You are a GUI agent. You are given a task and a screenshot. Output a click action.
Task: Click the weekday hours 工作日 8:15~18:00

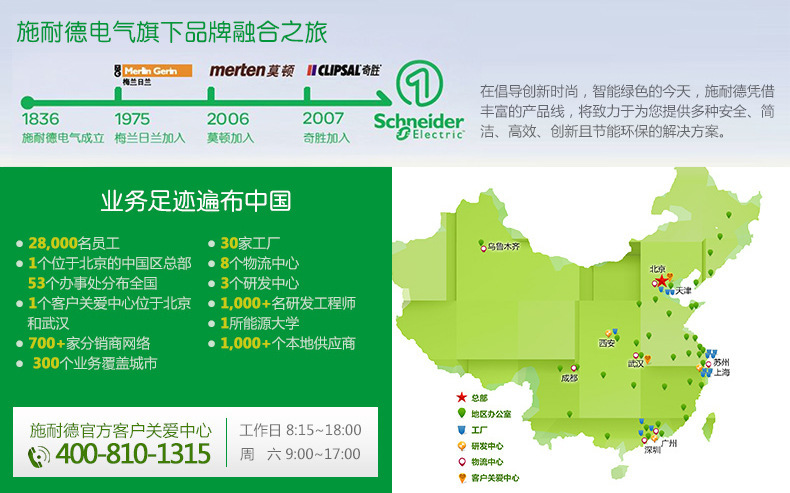(x=300, y=430)
